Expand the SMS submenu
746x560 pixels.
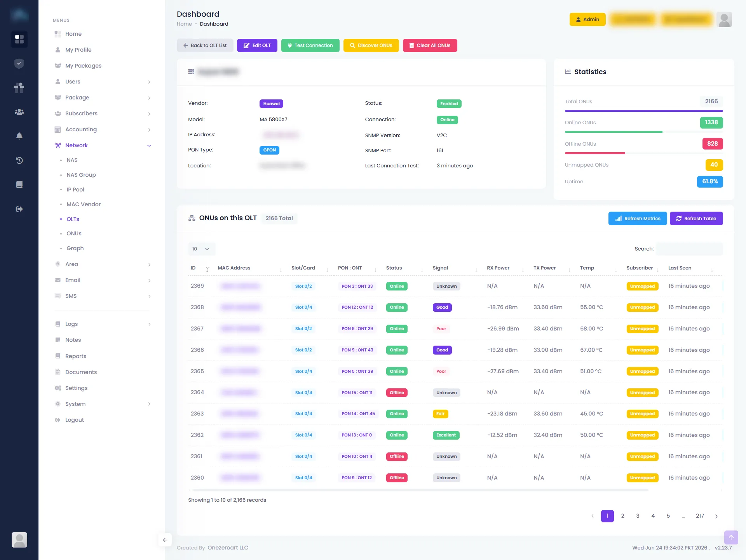149,296
